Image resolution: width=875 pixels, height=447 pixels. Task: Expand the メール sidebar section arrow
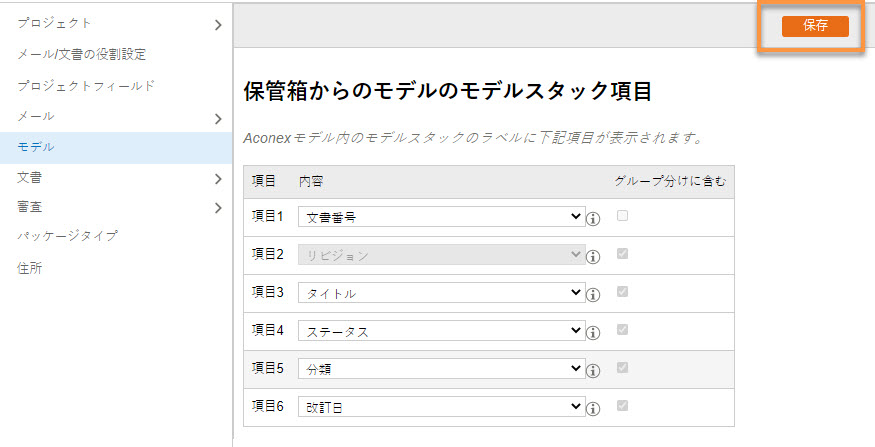(218, 118)
